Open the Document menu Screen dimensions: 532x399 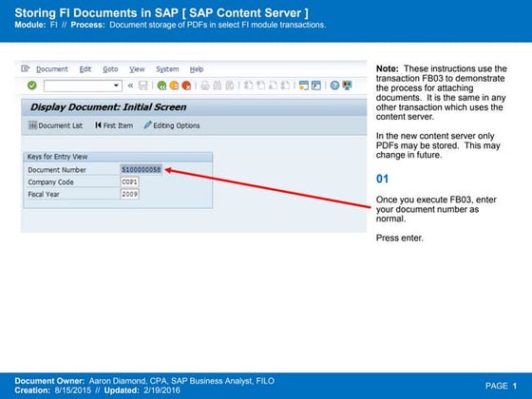52,69
